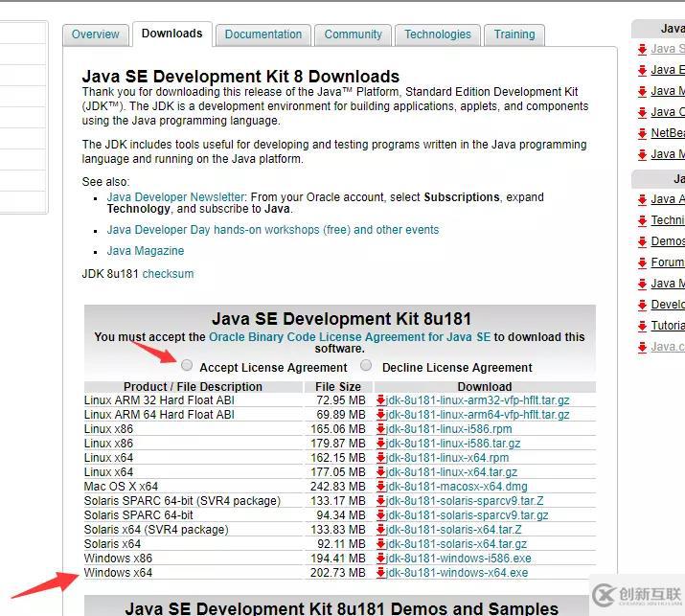Screen dimensions: 685x616
Task: Click the 202.73 MB file size cell
Action: tap(337, 573)
